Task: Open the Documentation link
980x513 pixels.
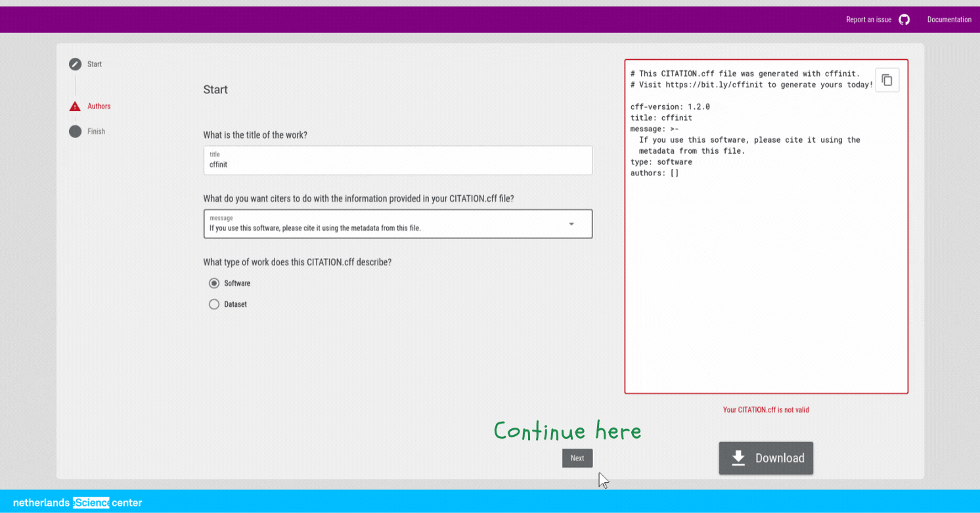Action: tap(949, 20)
